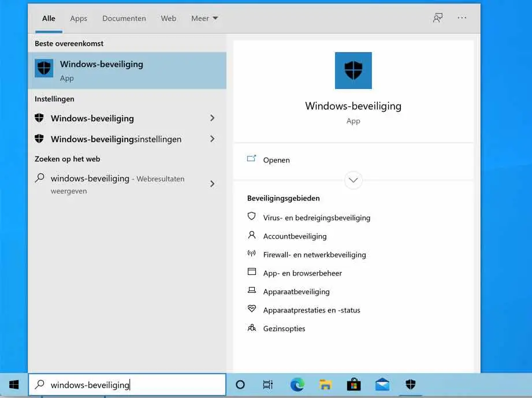532x398 pixels.
Task: Click the heart icon for device health
Action: point(251,308)
